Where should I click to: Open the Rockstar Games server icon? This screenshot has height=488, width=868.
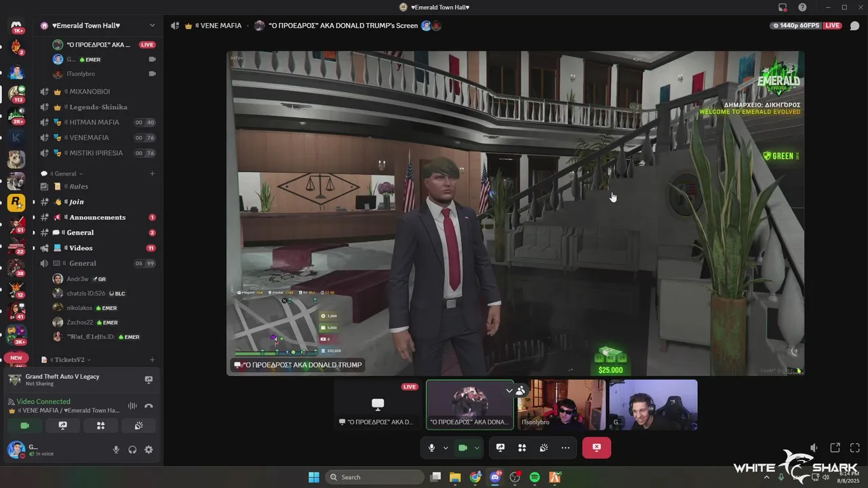click(x=16, y=203)
